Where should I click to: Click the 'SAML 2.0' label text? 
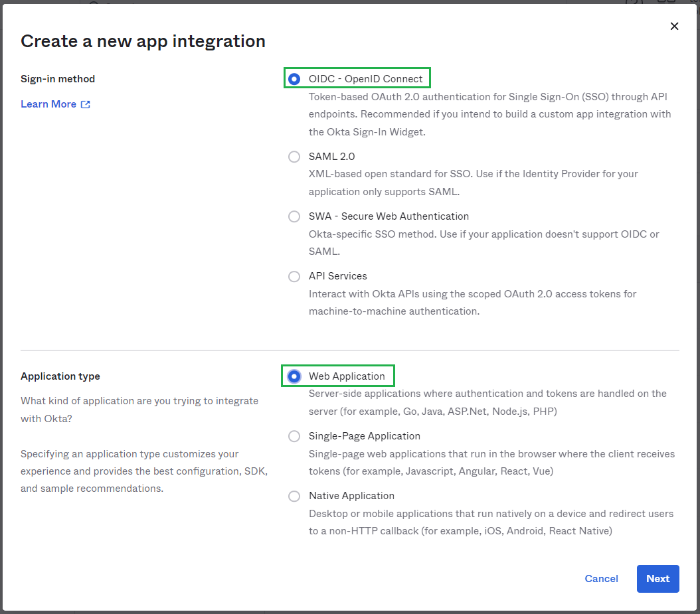click(x=331, y=157)
